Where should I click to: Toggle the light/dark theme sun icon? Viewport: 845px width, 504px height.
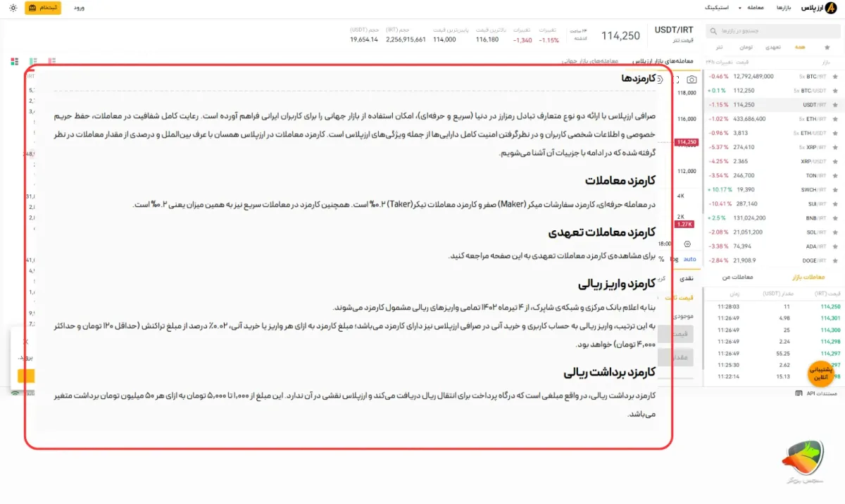(x=13, y=8)
